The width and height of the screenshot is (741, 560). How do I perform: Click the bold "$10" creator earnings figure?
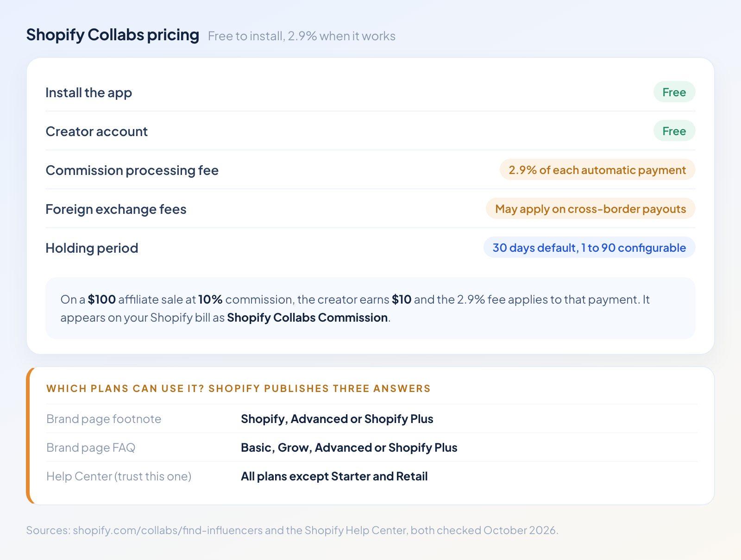tap(402, 299)
